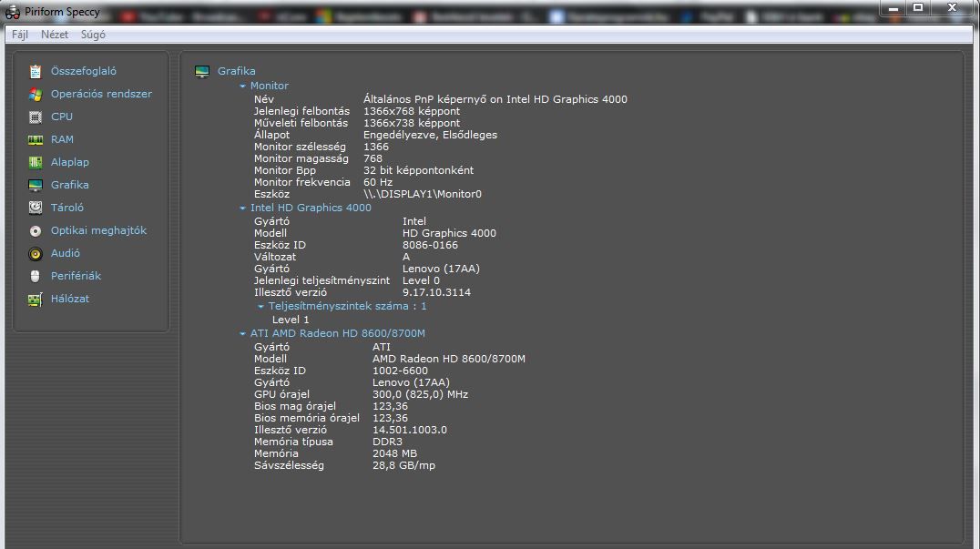Click the 28,8 GB/mp bandwidth value
The image size is (980, 549).
click(x=403, y=465)
